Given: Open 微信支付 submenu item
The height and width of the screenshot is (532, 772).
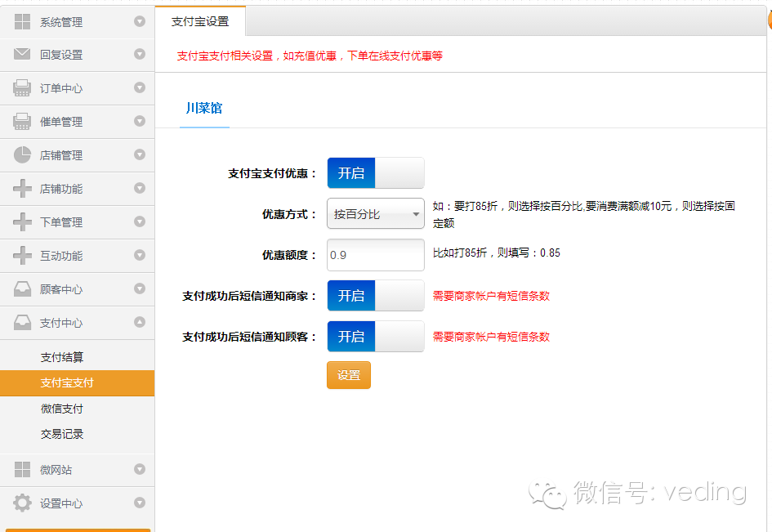Looking at the screenshot, I should 62,409.
